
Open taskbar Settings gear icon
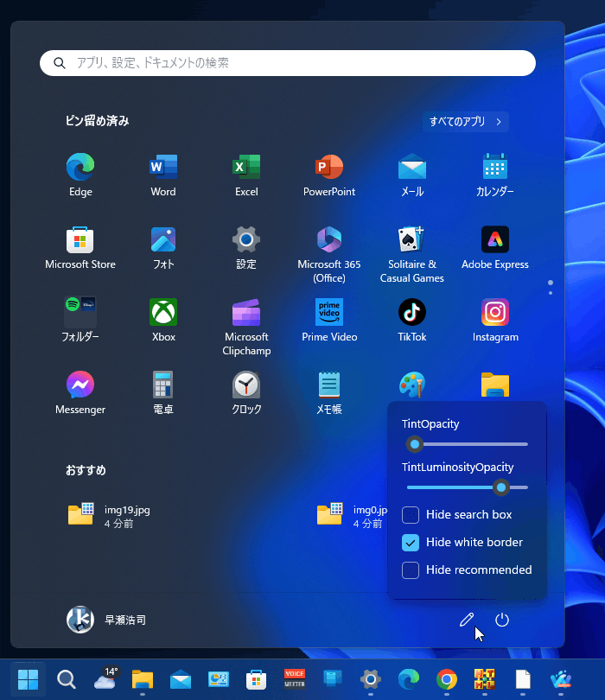tap(371, 679)
